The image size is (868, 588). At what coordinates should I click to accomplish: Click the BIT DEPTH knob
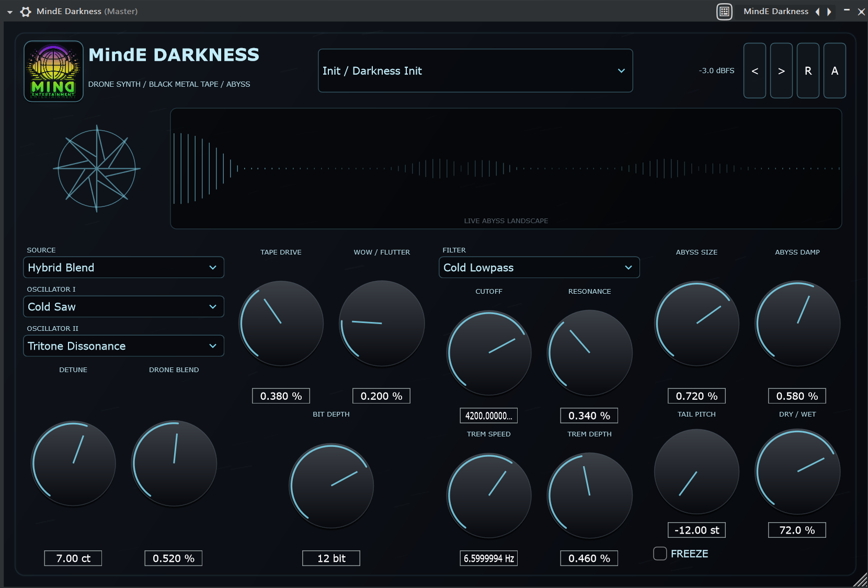332,486
